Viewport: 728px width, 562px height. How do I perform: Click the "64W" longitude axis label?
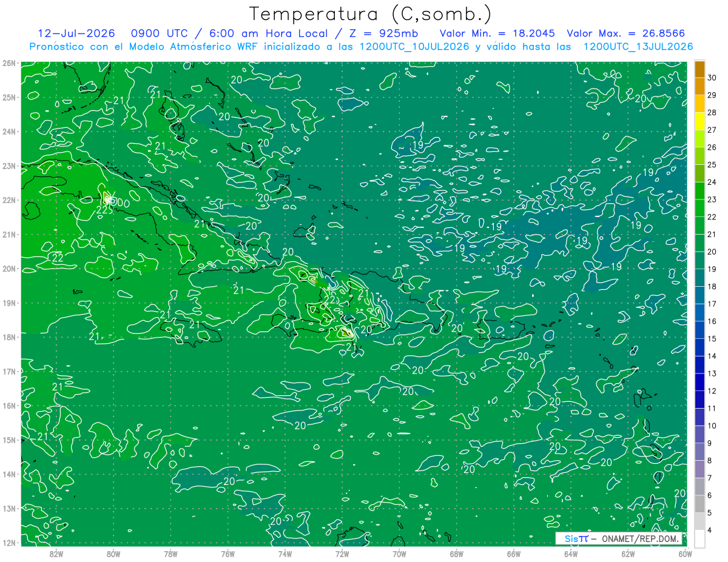[570, 554]
